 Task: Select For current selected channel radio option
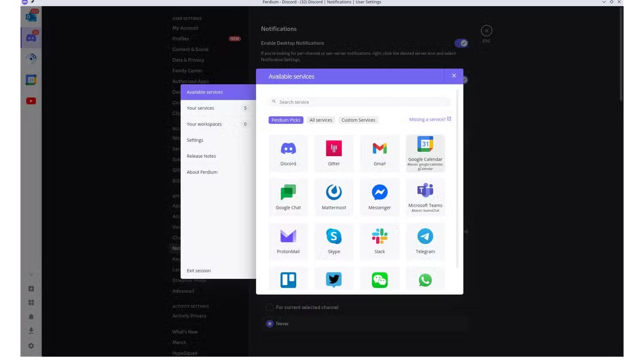click(270, 307)
